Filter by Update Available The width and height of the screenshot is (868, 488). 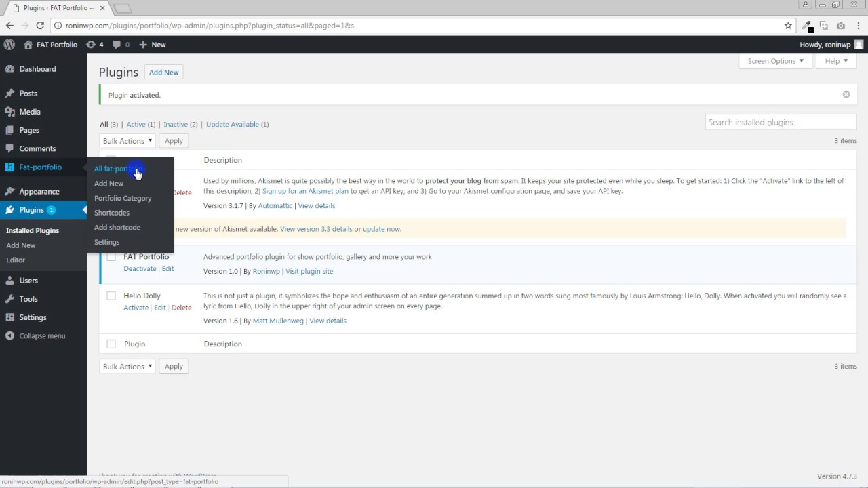pos(233,125)
